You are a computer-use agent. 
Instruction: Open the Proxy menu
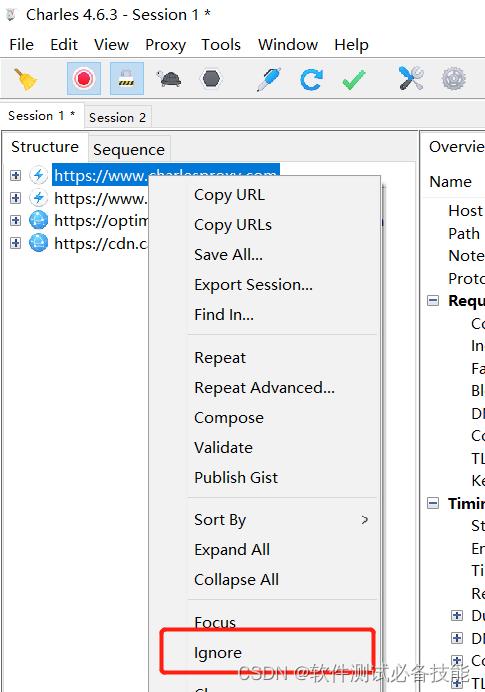click(165, 45)
